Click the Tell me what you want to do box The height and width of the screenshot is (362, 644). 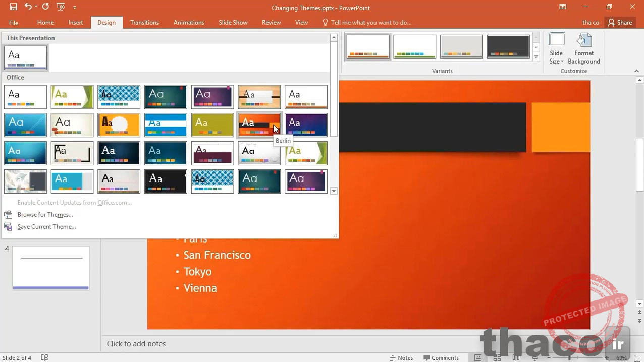point(367,23)
